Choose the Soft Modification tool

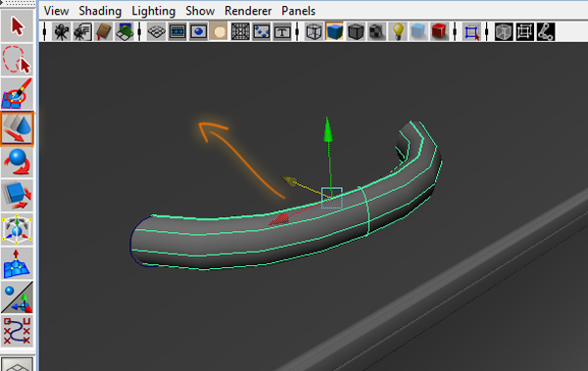(x=18, y=263)
